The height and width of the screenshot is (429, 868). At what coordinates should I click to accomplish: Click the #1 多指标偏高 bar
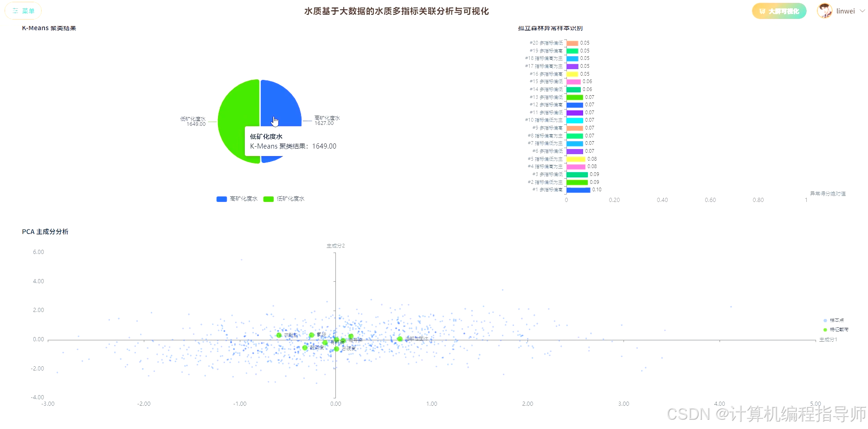(x=578, y=190)
